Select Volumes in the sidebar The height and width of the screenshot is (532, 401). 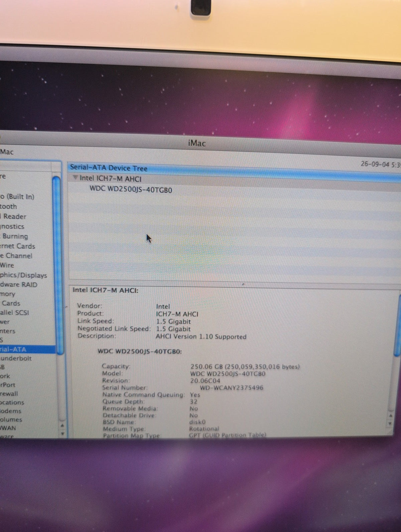(11, 419)
